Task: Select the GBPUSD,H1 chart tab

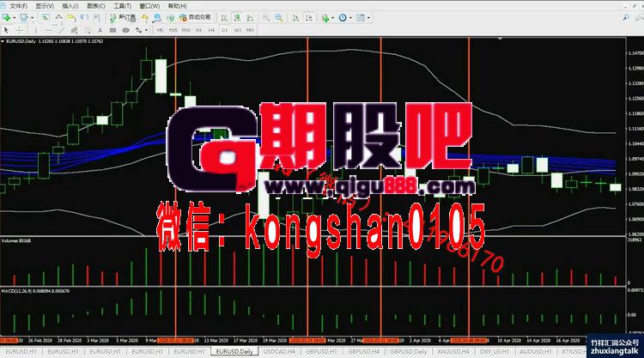Action: point(321,352)
